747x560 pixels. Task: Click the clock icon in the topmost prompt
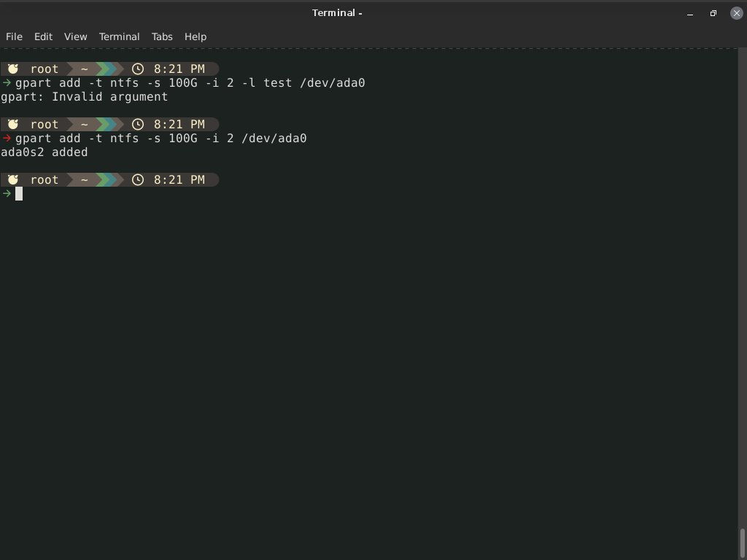[137, 69]
